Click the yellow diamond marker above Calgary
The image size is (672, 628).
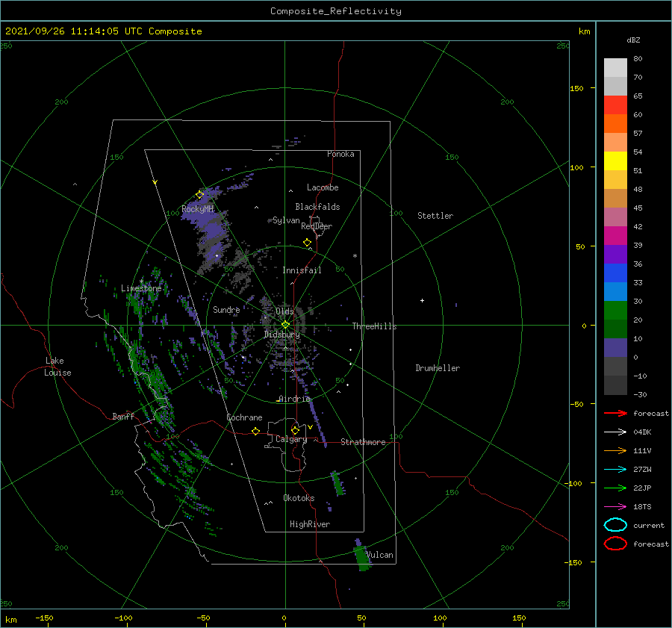[295, 430]
